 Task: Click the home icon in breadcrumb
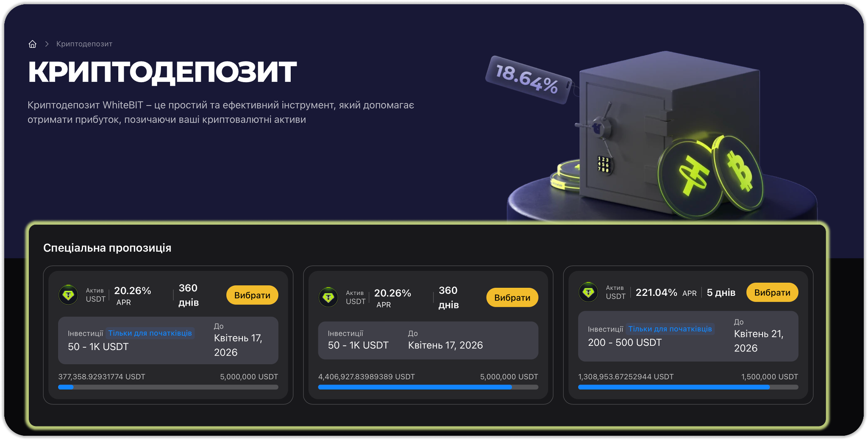[x=33, y=44]
